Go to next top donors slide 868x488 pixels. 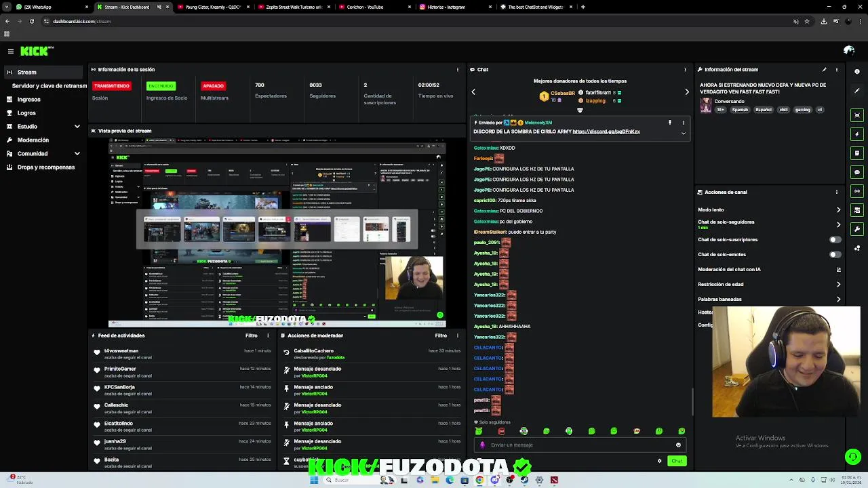pos(686,91)
